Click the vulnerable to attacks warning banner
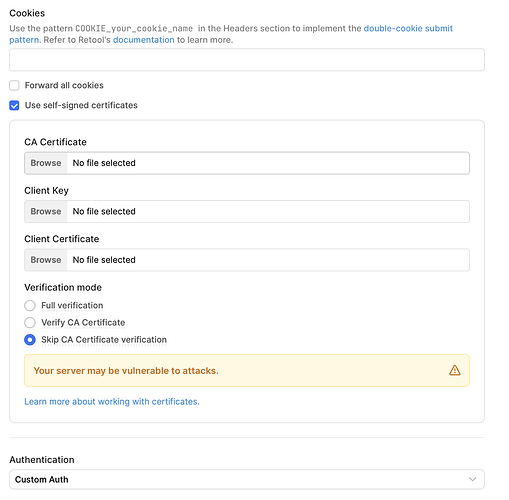509x500 pixels. pyautogui.click(x=247, y=370)
